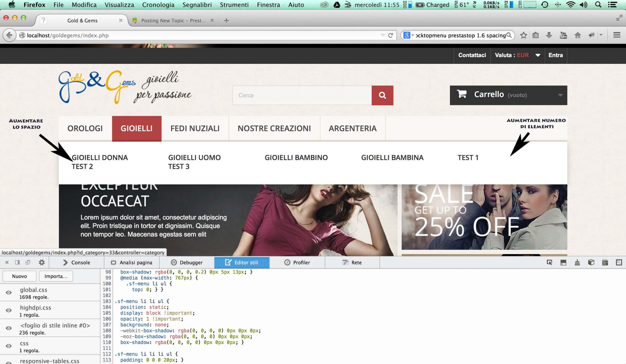This screenshot has width=626, height=364.
Task: Click the Importa... stylesheet button
Action: pyautogui.click(x=56, y=276)
